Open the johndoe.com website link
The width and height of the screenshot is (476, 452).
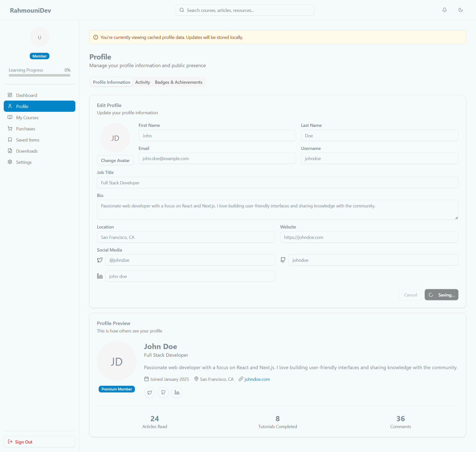[x=257, y=379]
